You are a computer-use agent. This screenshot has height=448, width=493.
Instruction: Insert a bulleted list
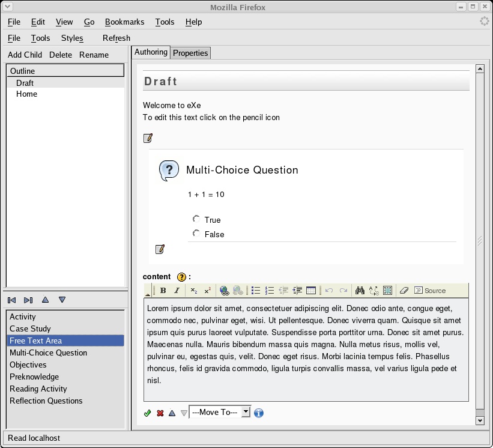pyautogui.click(x=256, y=291)
